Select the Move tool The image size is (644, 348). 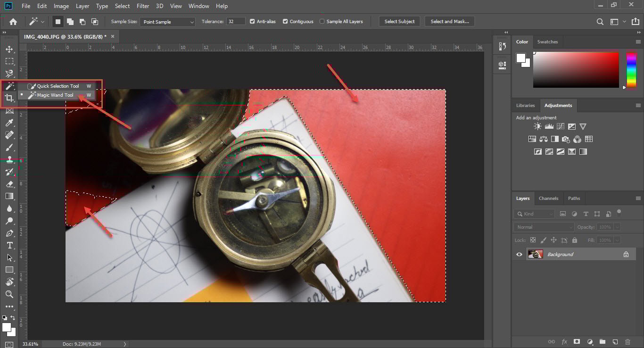click(9, 49)
